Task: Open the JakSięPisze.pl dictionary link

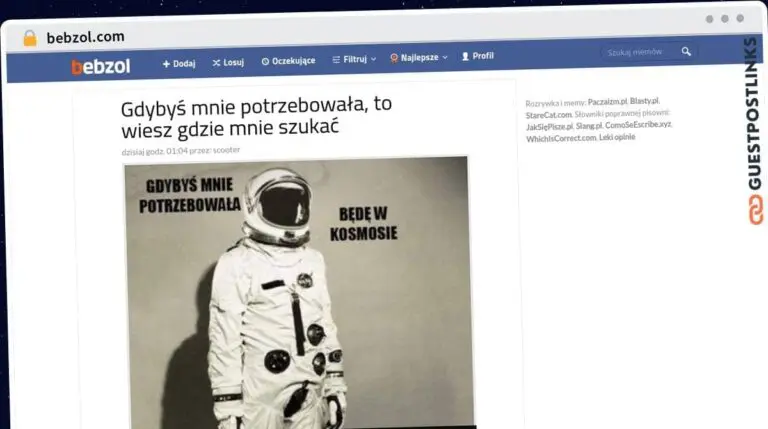Action: tap(549, 127)
